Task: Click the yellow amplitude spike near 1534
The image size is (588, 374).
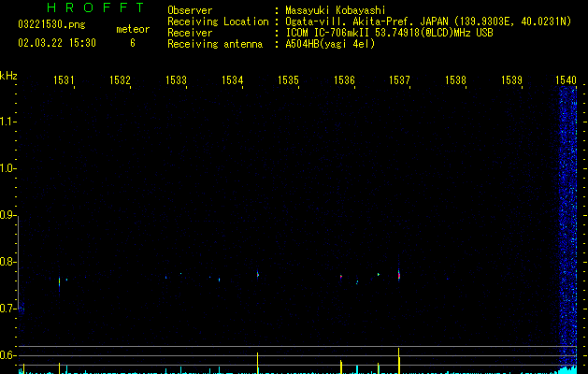Action: [x=258, y=363]
